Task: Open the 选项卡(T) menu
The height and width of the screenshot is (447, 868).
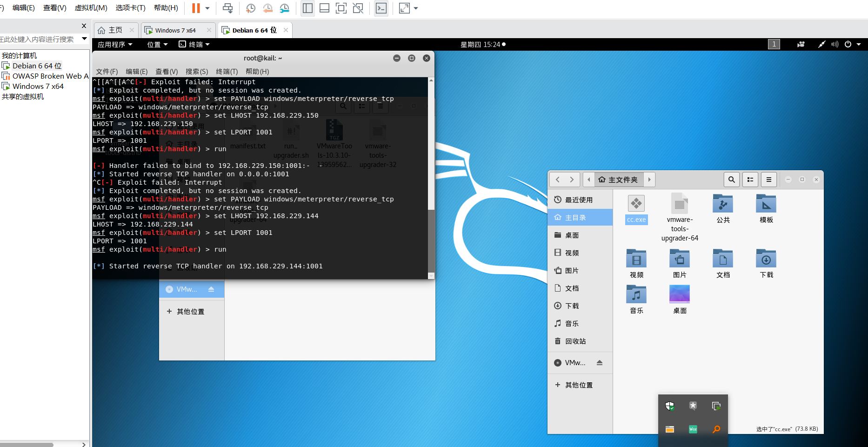Action: [x=130, y=8]
